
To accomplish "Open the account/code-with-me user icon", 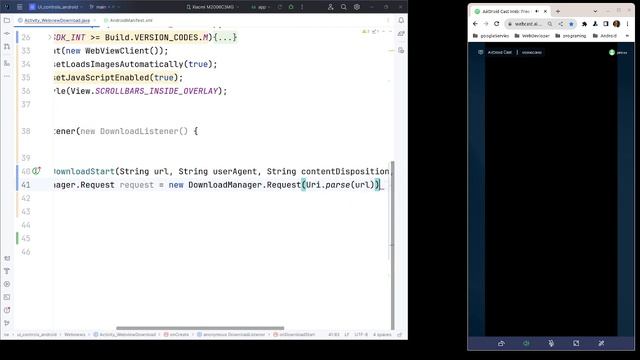I will (x=331, y=7).
